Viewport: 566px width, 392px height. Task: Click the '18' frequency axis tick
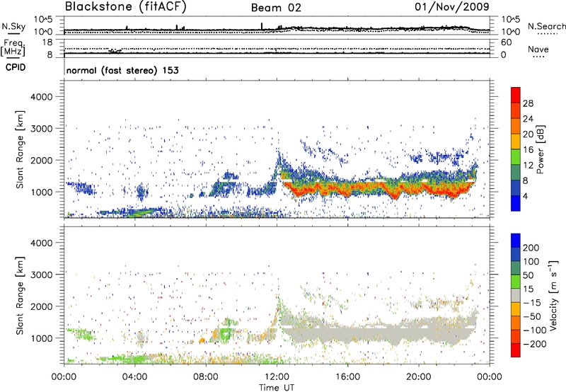tap(47, 42)
